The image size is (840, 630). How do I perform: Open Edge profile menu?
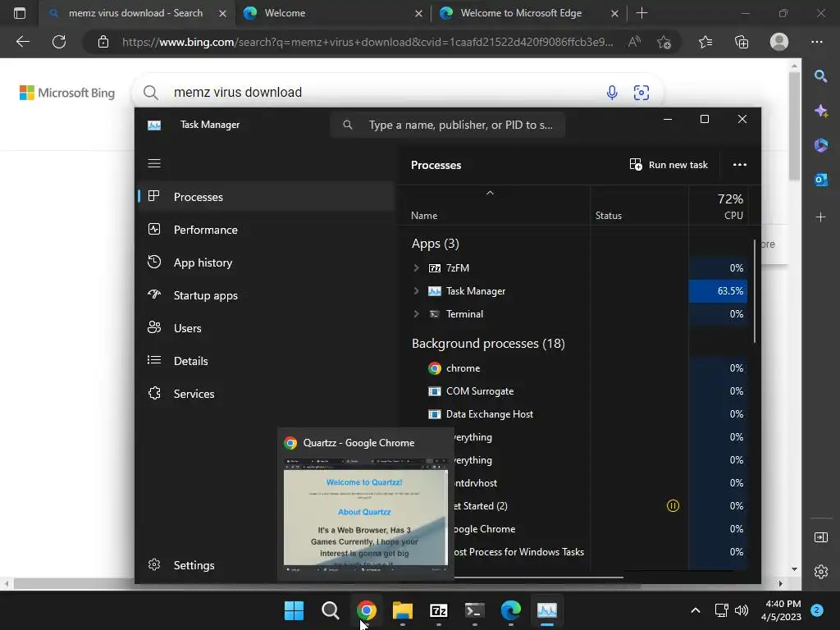(x=779, y=42)
